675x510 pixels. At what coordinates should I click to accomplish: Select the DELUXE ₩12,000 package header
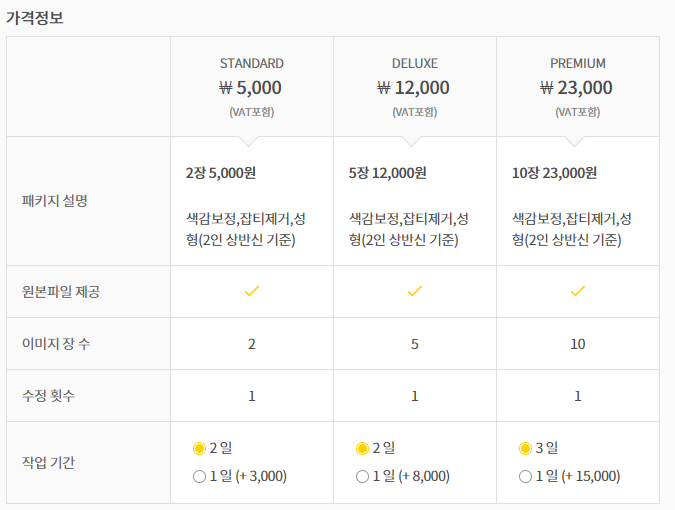click(415, 87)
